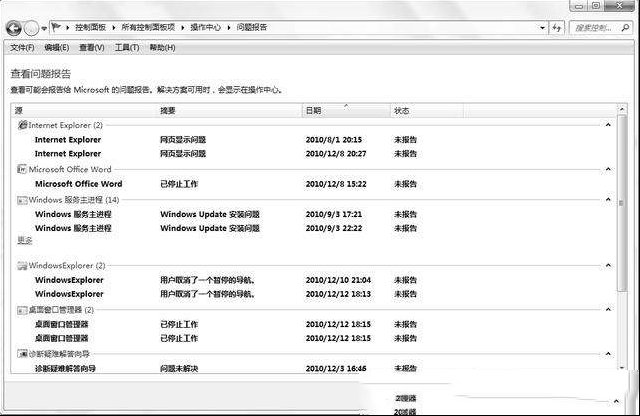Click 问题报告 breadcrumb segment
This screenshot has width=640, height=416.
click(252, 27)
